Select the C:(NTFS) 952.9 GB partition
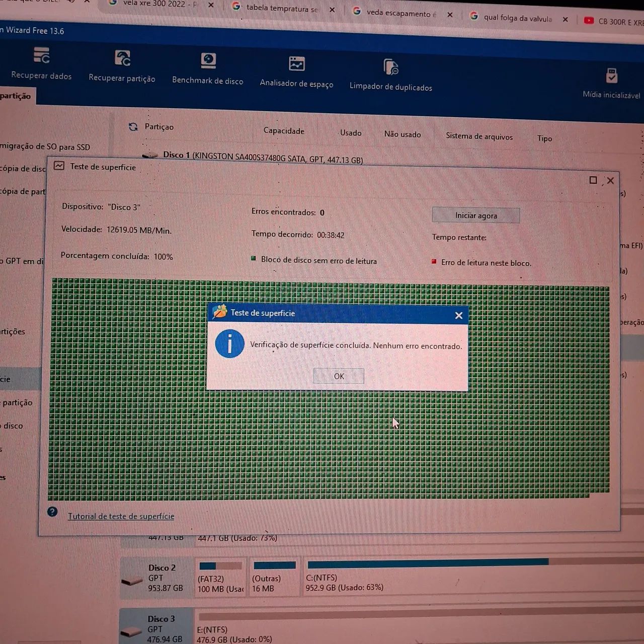This screenshot has height=644, width=644. (473, 577)
